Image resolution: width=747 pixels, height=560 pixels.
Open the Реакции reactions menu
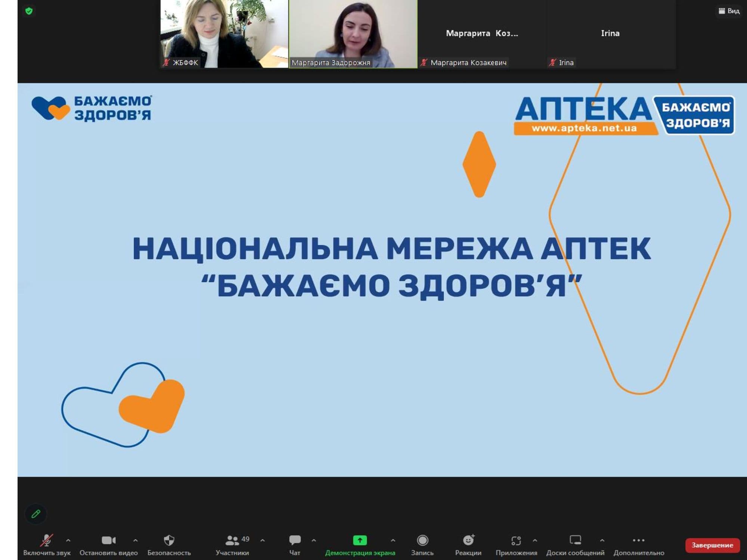coord(468,545)
